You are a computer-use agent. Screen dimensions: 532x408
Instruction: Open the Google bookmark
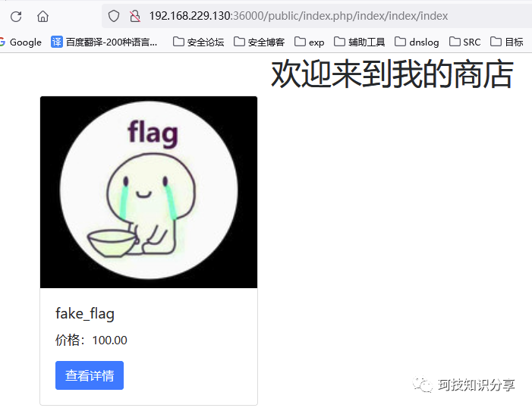pos(20,42)
